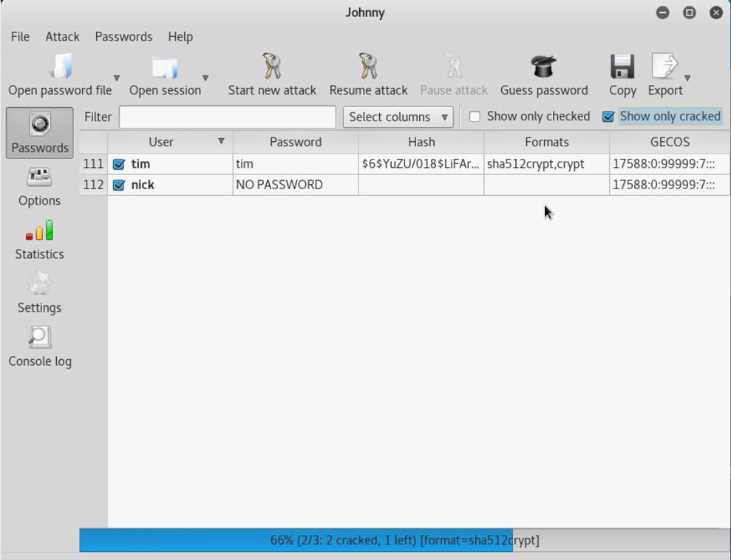Open the Help menu
731x560 pixels.
click(180, 37)
